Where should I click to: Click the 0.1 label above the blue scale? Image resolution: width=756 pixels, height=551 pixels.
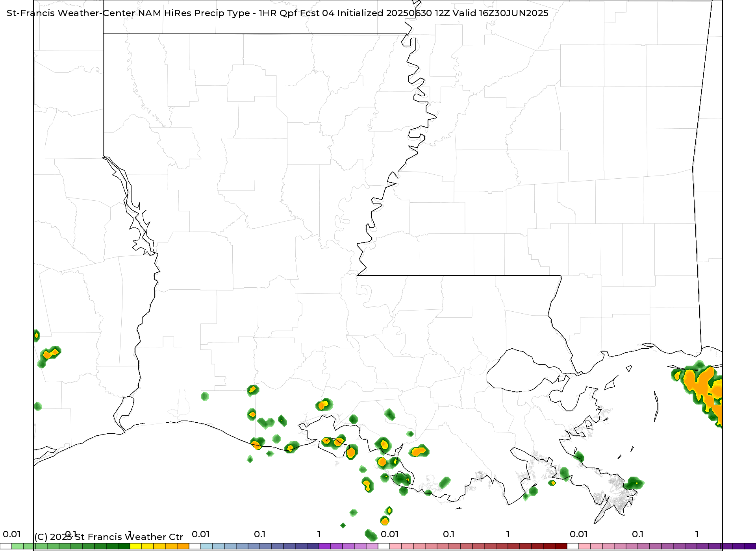(260, 534)
